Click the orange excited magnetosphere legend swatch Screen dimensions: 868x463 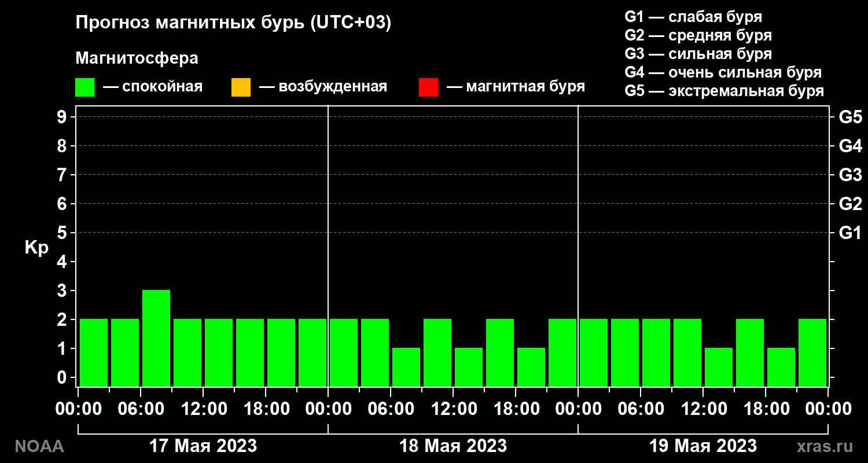[241, 87]
